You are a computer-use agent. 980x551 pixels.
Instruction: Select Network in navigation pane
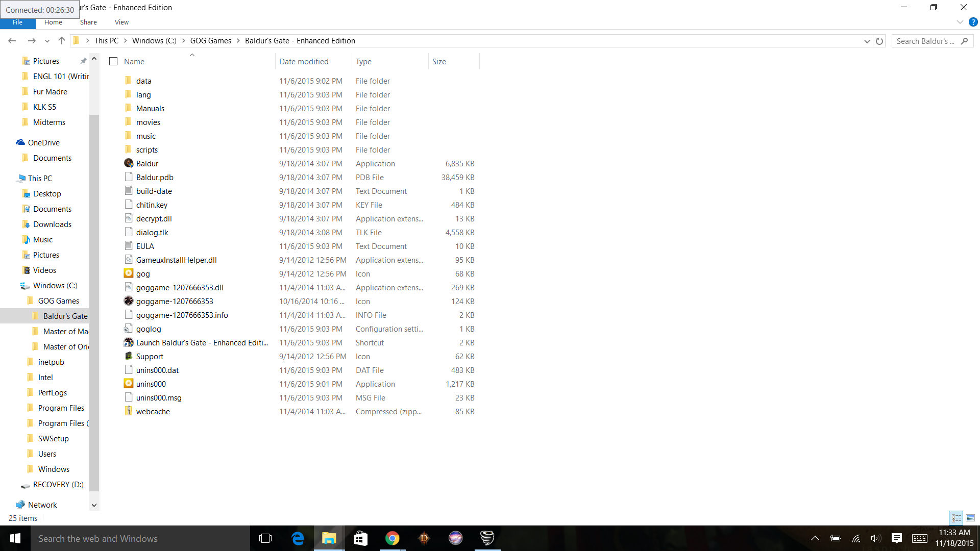[42, 505]
